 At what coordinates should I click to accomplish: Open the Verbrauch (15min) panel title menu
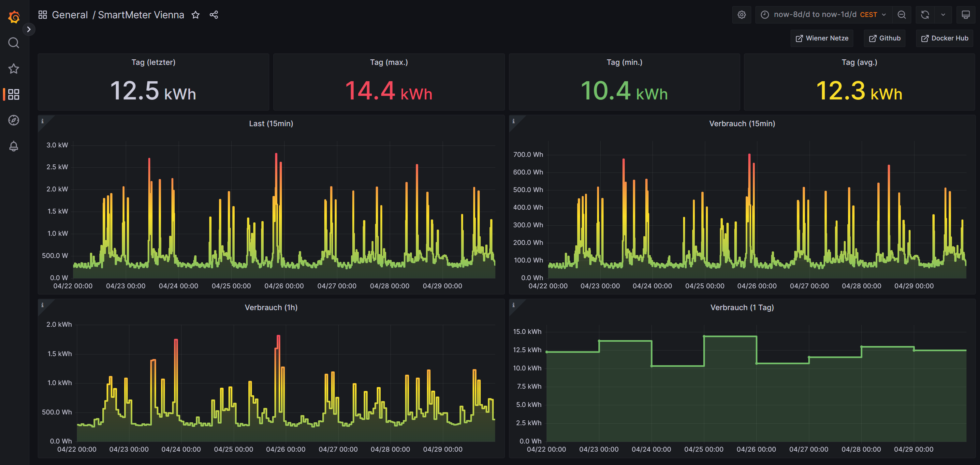(x=742, y=124)
